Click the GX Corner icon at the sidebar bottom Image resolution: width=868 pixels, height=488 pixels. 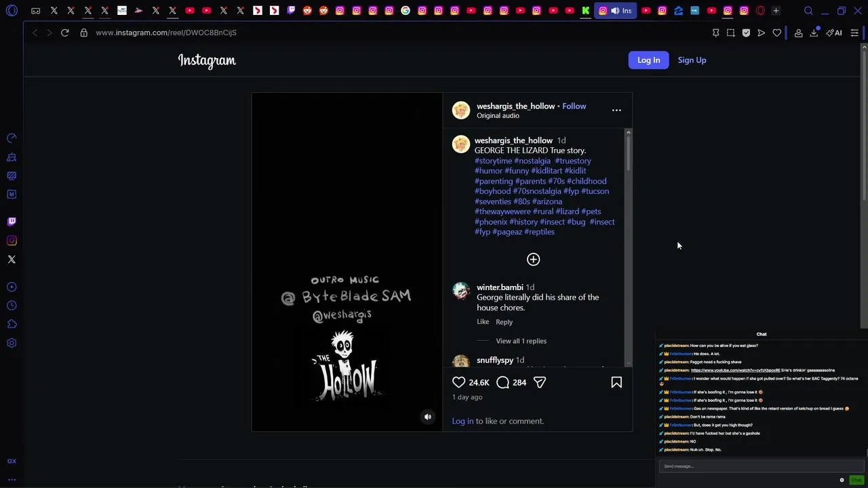point(12,461)
